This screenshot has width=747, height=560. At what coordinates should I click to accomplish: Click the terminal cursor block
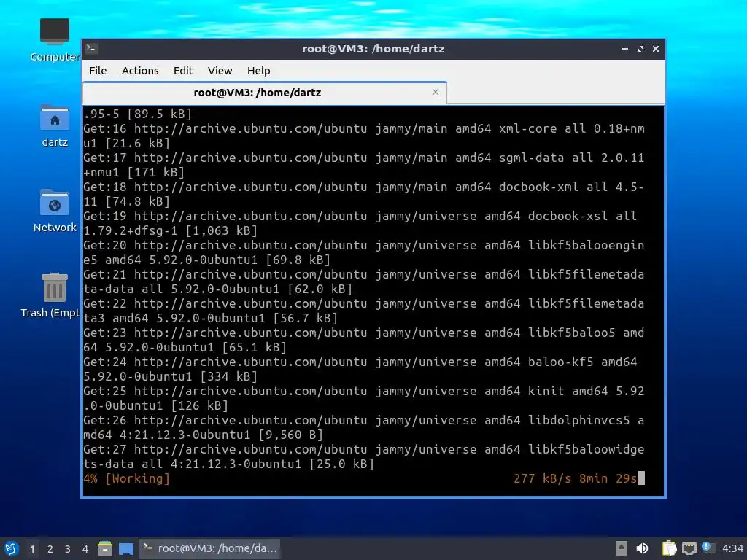tap(641, 478)
